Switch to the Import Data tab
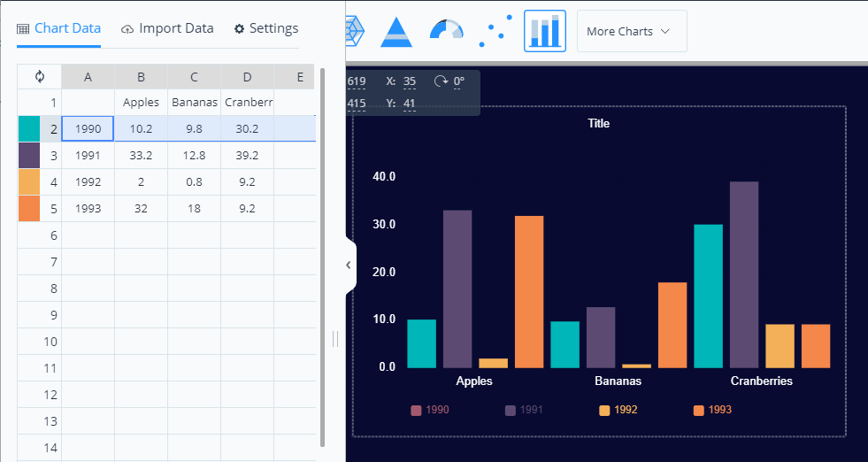 point(167,28)
